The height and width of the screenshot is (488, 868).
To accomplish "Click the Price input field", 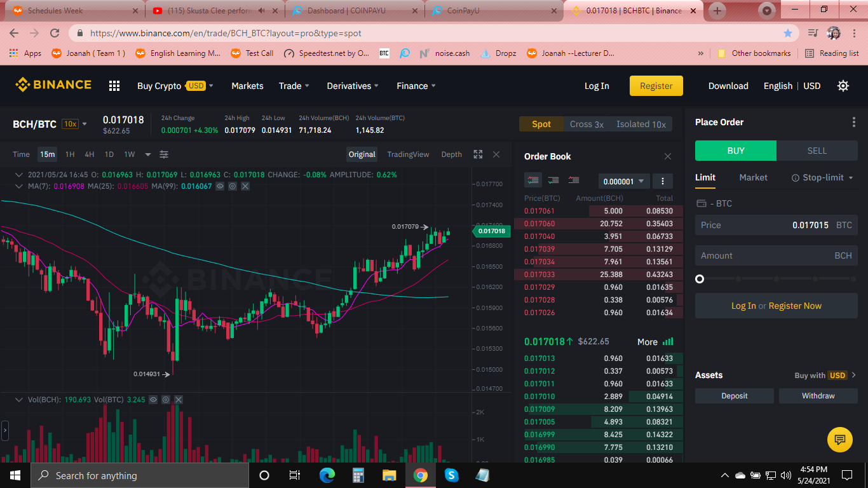I will [x=776, y=225].
